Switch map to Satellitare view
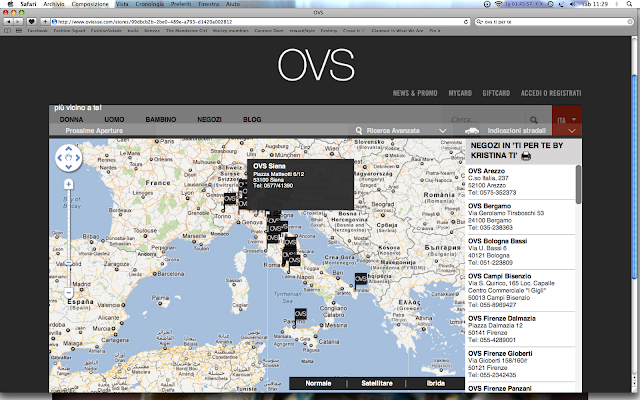Viewport: 640px width, 400px height. tap(377, 383)
